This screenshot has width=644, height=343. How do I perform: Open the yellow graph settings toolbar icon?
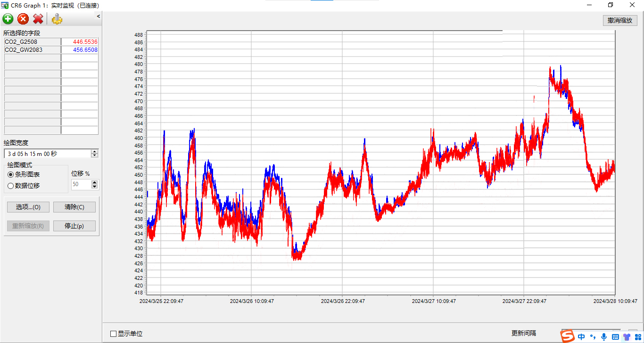coord(57,19)
